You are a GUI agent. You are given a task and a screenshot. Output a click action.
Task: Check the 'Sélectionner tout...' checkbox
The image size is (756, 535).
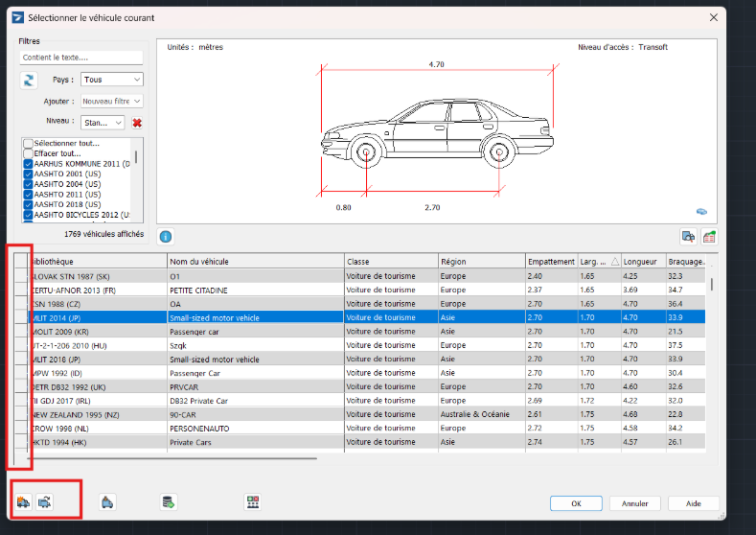[28, 143]
